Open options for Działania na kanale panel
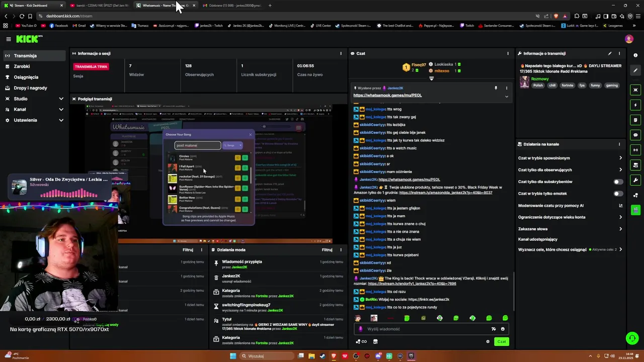 [619, 144]
